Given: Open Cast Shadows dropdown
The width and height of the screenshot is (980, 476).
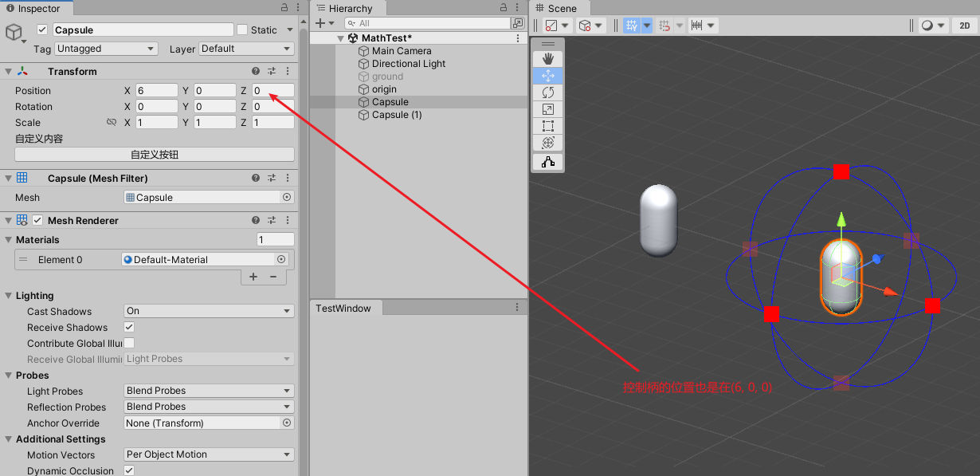Looking at the screenshot, I should (209, 311).
